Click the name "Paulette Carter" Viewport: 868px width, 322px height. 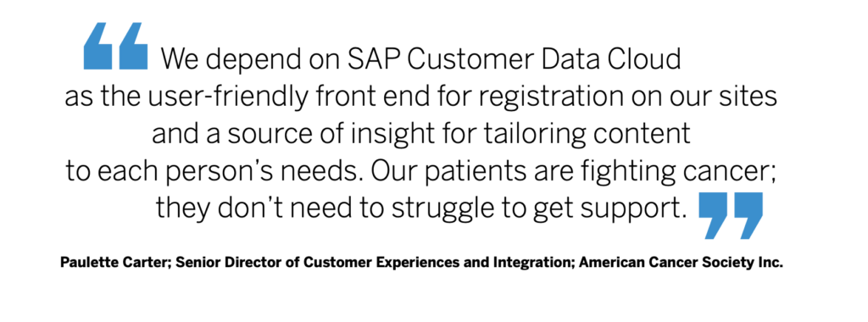point(116,263)
